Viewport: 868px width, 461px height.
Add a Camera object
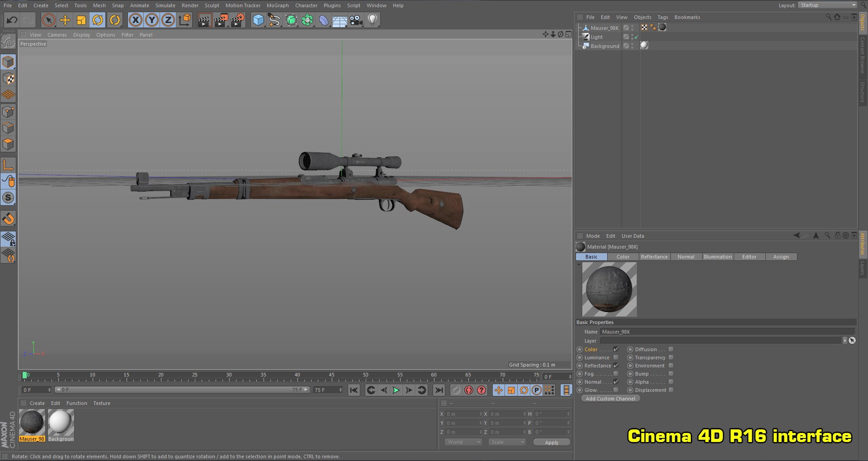coord(356,20)
